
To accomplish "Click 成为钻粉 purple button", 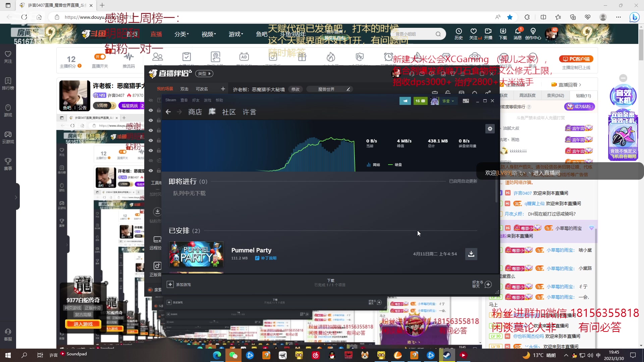I will pos(580,107).
